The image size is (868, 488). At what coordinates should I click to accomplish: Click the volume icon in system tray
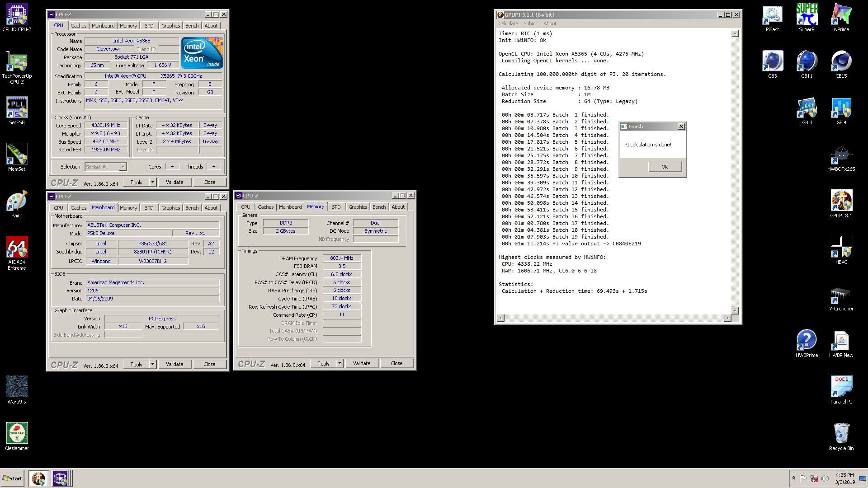[825, 479]
